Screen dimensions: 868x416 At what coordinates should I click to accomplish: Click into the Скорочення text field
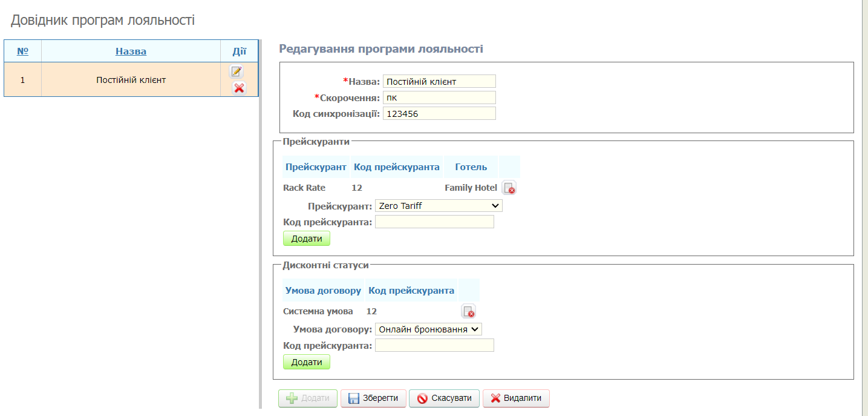(439, 97)
